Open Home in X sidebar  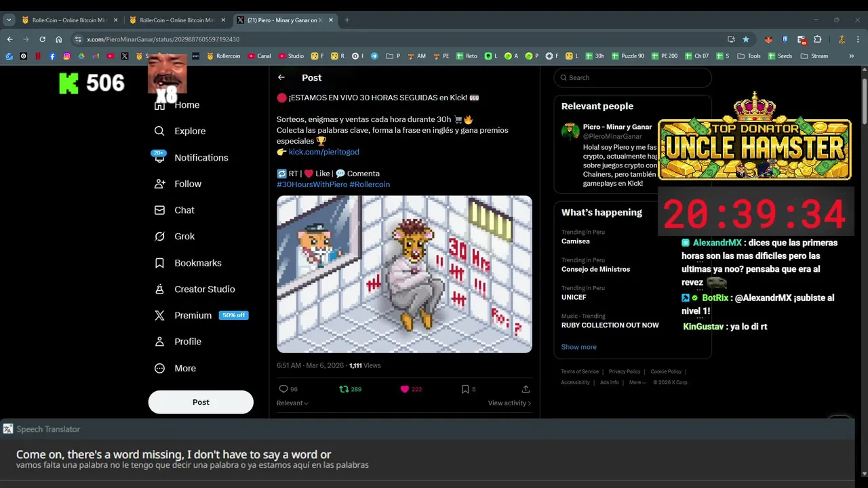coord(177,105)
